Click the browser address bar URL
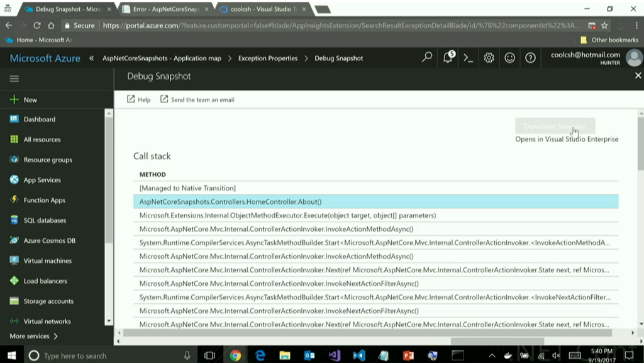 [341, 25]
